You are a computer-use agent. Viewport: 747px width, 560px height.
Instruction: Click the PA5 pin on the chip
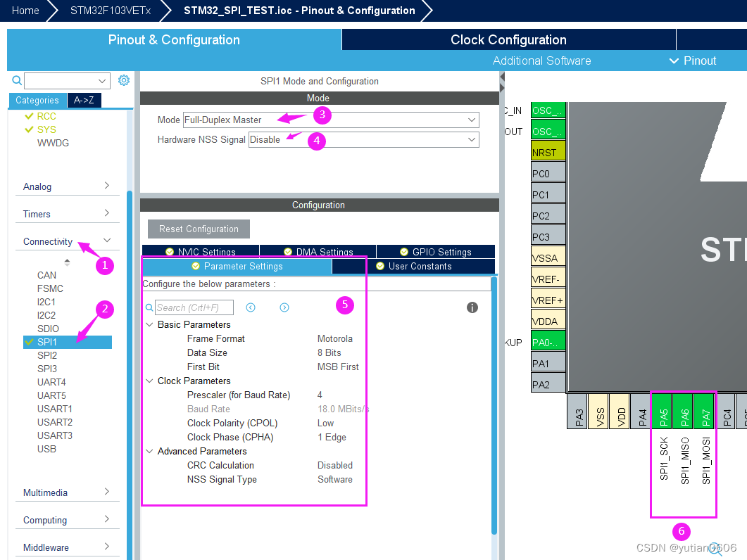pyautogui.click(x=663, y=411)
